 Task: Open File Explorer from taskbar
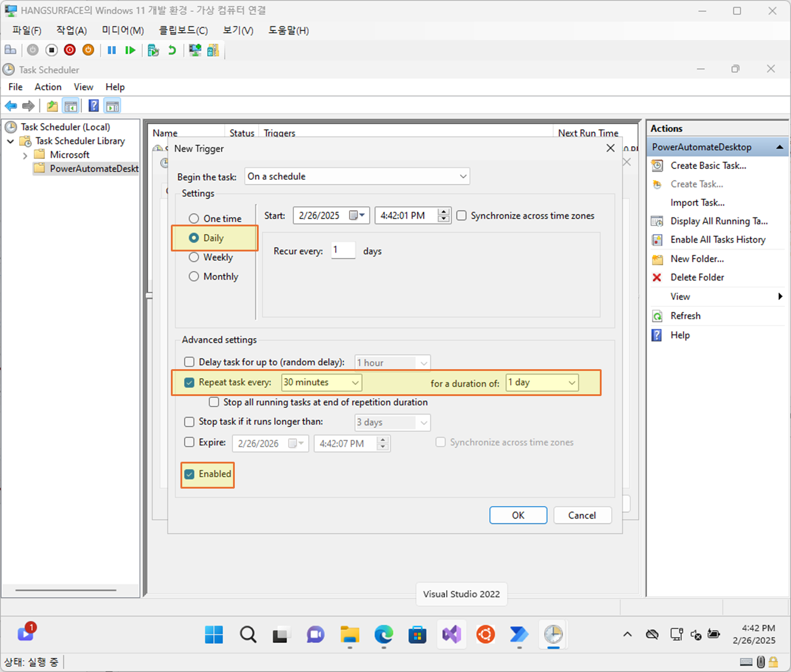click(349, 634)
